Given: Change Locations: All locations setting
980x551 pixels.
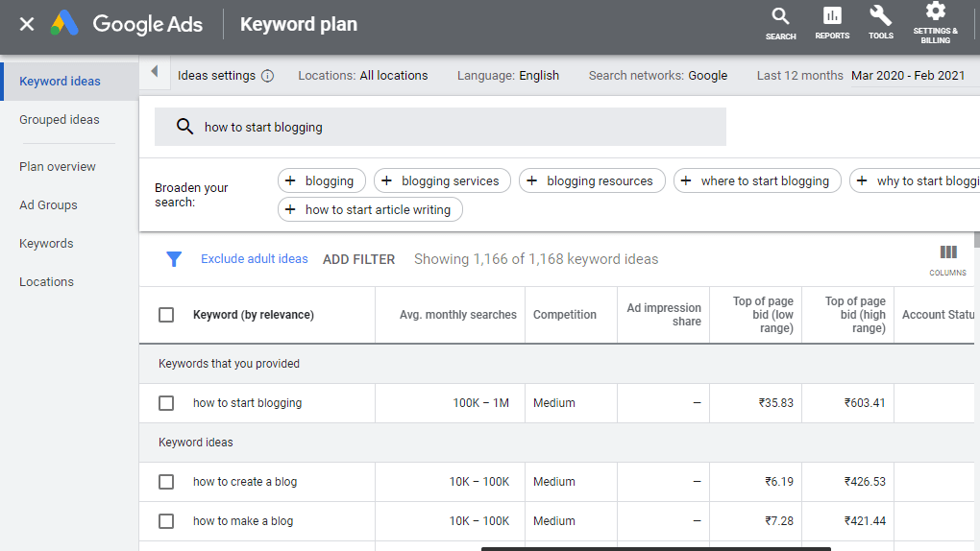Looking at the screenshot, I should click(x=363, y=76).
